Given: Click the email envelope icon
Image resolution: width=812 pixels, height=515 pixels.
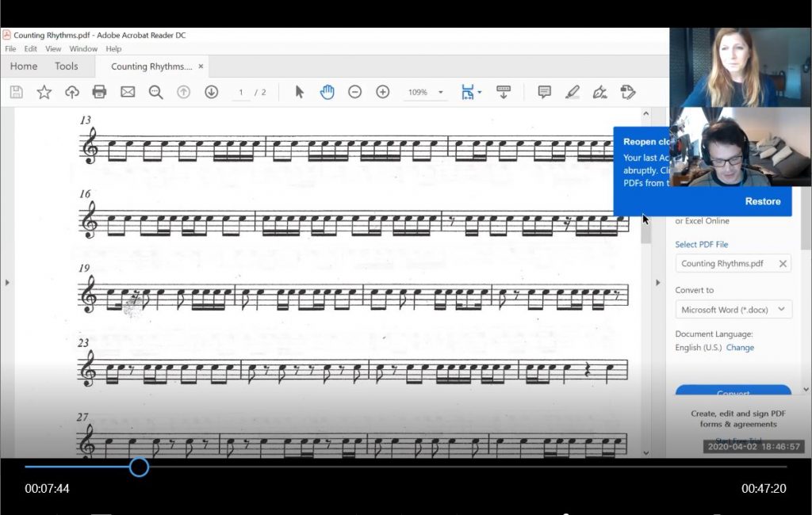Looking at the screenshot, I should point(128,92).
